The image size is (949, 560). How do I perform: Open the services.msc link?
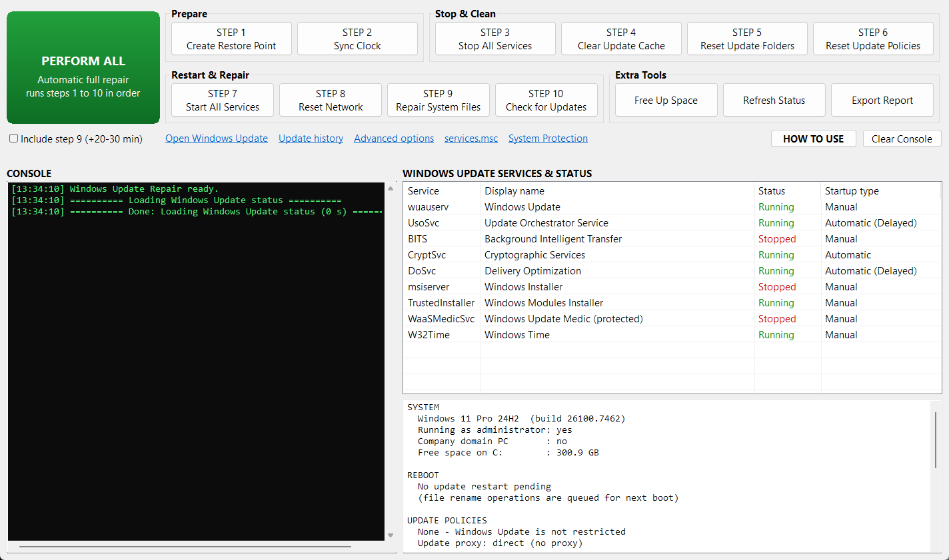pyautogui.click(x=471, y=139)
